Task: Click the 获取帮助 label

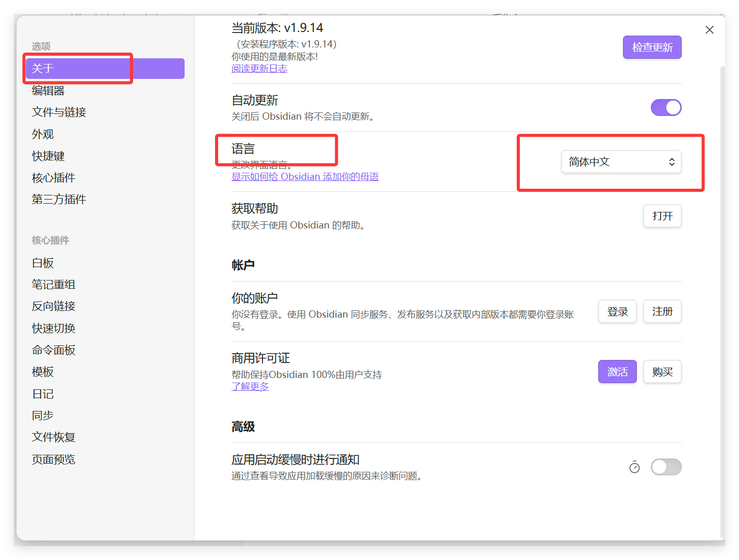Action: (255, 209)
